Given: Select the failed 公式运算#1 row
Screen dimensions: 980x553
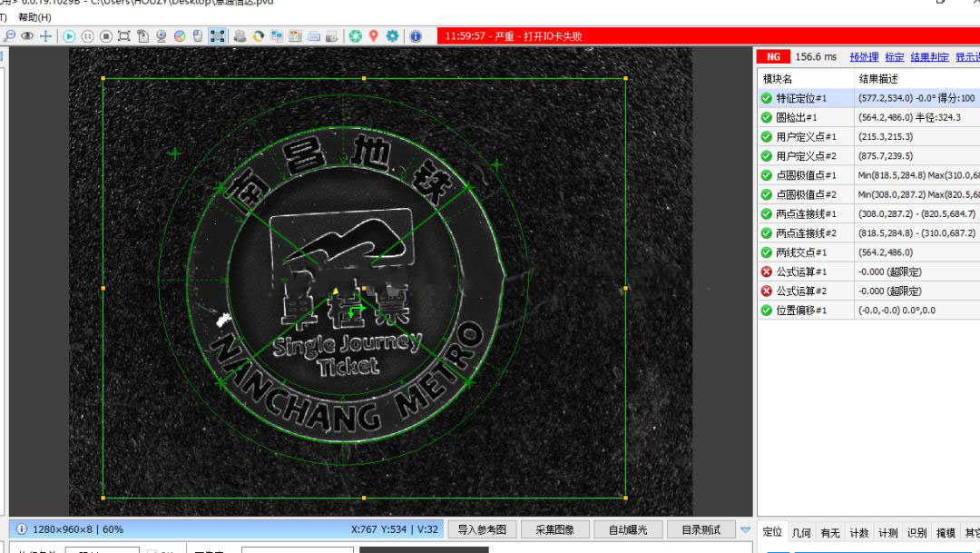Looking at the screenshot, I should [x=868, y=272].
